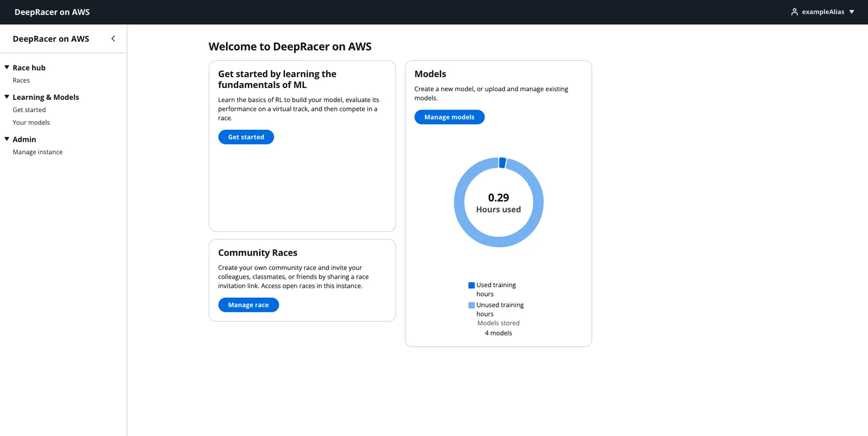Click the Race hub section label
Screen dimensions: 868x436
[29, 68]
